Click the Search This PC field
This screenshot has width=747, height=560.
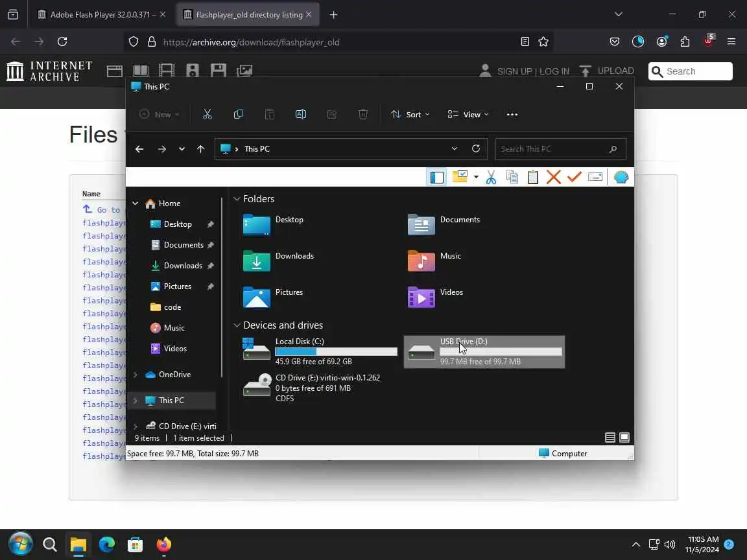(560, 149)
